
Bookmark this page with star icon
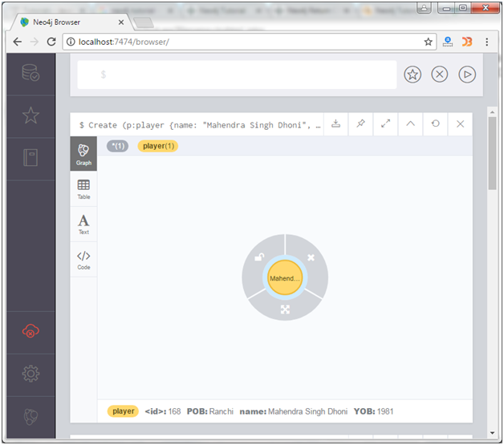click(428, 42)
